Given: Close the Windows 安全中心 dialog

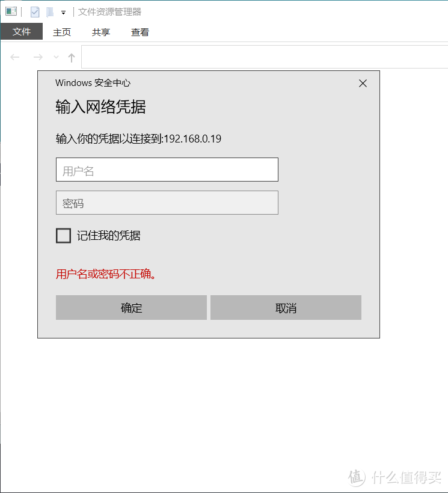Looking at the screenshot, I should click(x=363, y=84).
